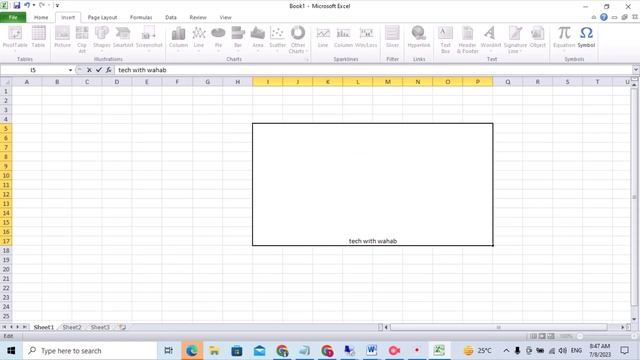Image resolution: width=640 pixels, height=360 pixels.
Task: Switch to Sheet3 tab
Action: coord(100,327)
